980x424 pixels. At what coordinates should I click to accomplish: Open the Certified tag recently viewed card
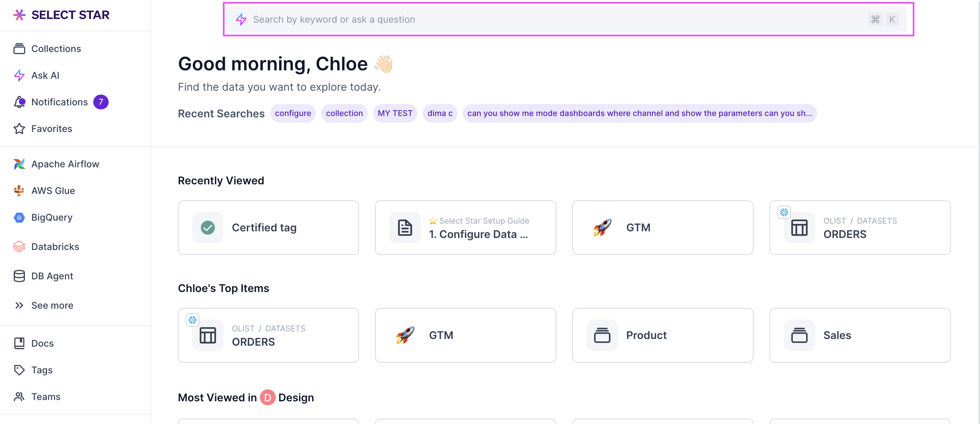(268, 228)
